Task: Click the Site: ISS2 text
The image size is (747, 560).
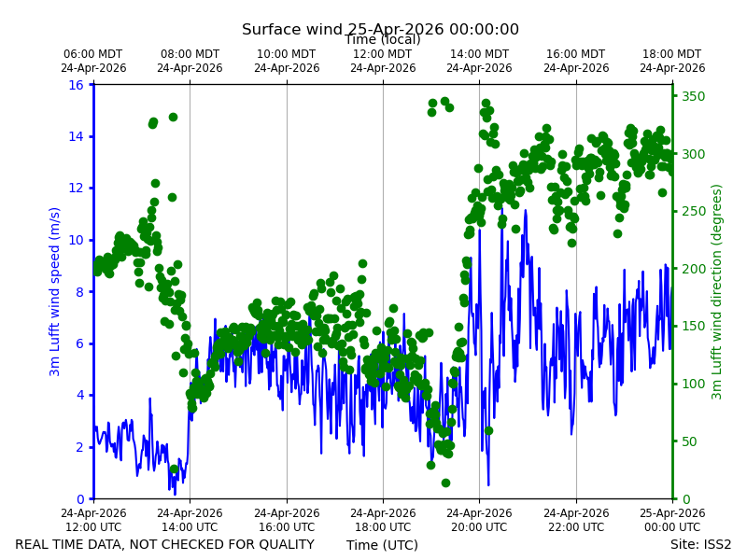Action: coord(700,544)
